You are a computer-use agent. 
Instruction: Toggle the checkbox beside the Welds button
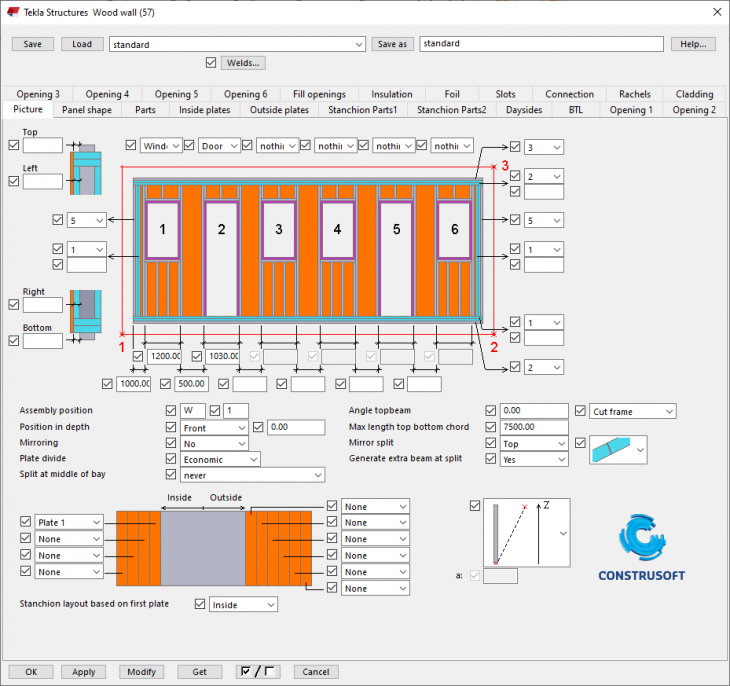click(210, 63)
